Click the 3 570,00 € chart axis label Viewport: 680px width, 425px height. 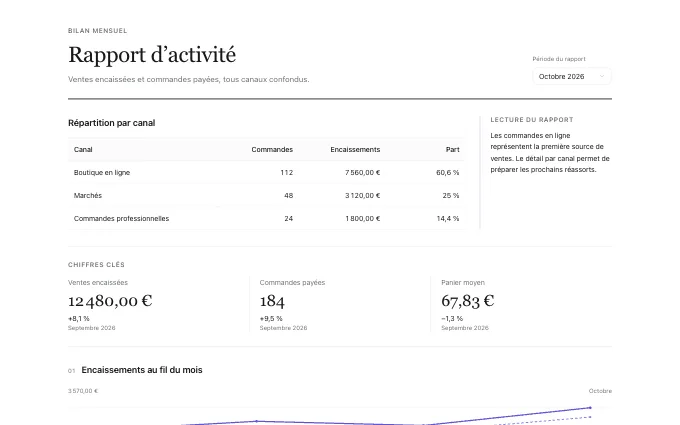point(83,391)
